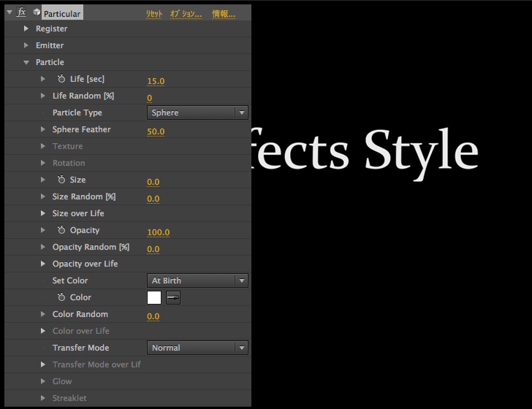Image resolution: width=532 pixels, height=409 pixels.
Task: Collapse the Particle group
Action: 26,63
